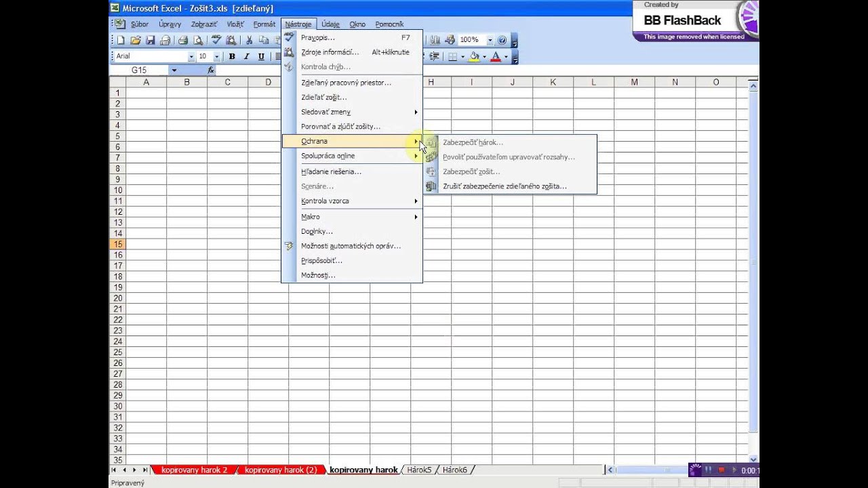868x488 pixels.
Task: Click the fx Insert Function icon
Action: click(x=211, y=70)
